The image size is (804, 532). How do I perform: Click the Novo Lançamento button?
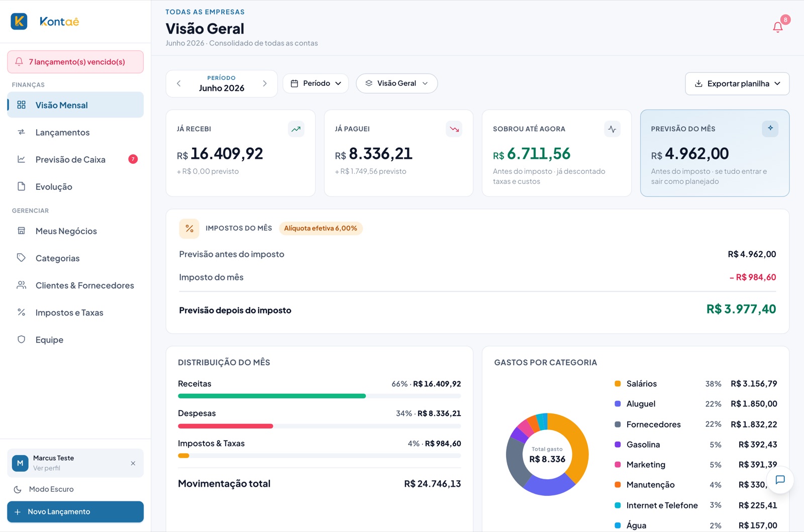click(x=75, y=512)
